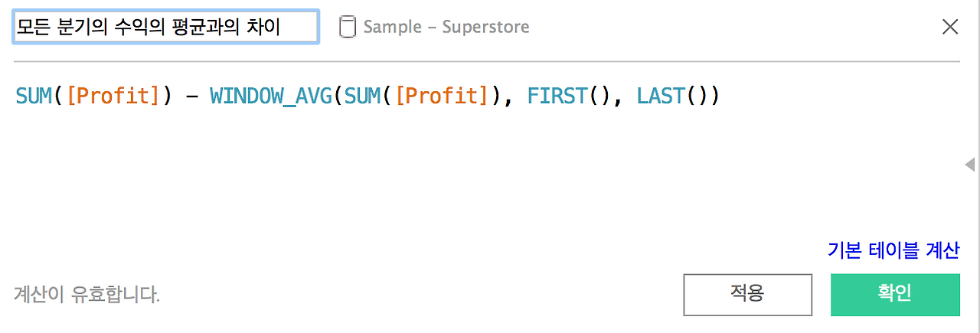Click the 적용 button

(747, 295)
